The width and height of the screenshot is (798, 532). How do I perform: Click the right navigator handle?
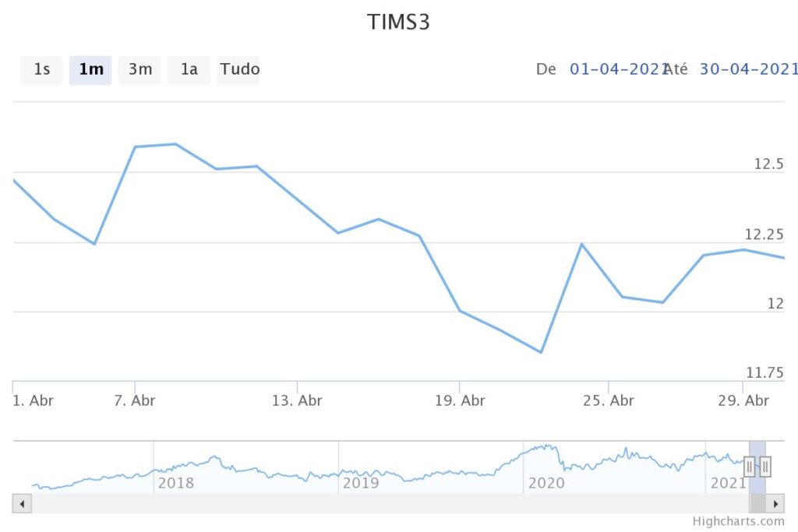click(765, 467)
